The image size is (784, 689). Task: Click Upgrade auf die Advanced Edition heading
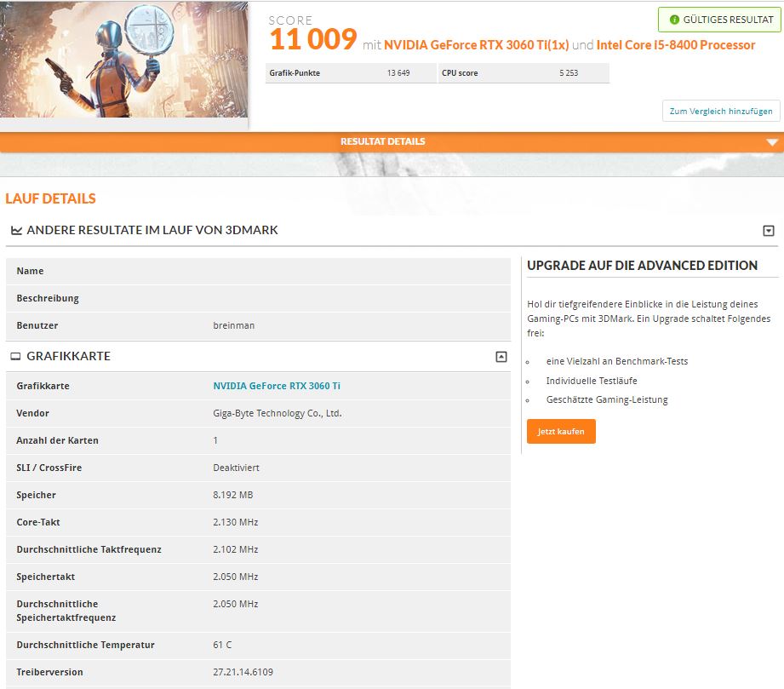(642, 265)
